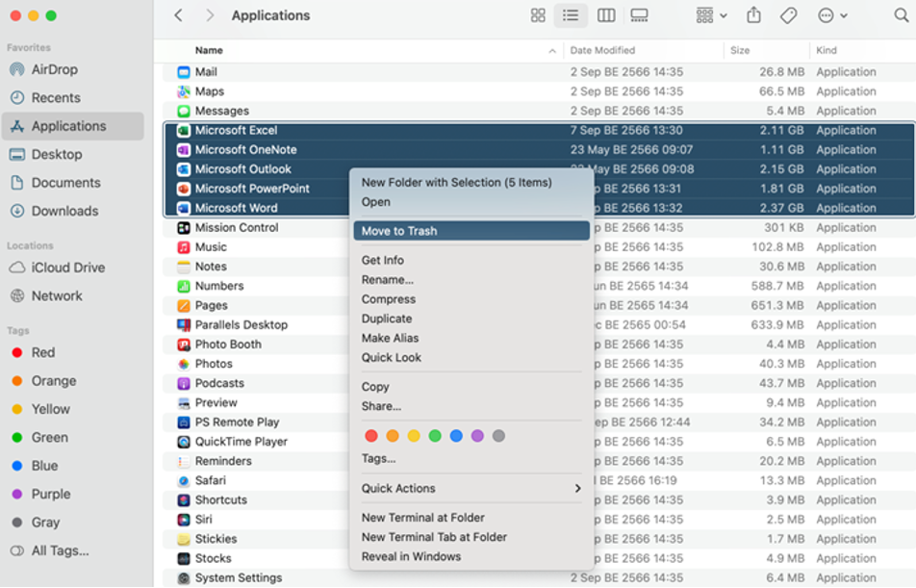Go forward with the right chevron

coord(210,15)
